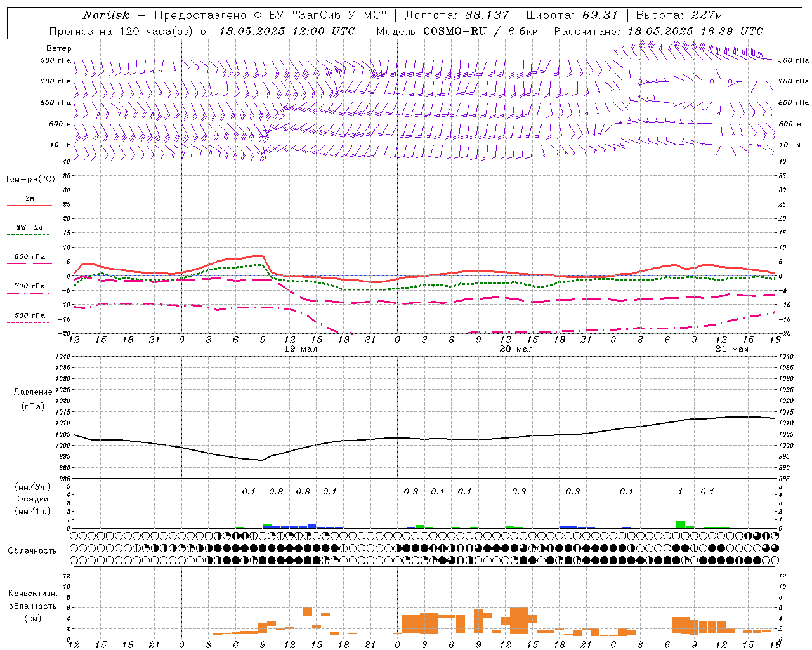Click the "21 мая" date label
This screenshot has width=812, height=650.
click(732, 349)
